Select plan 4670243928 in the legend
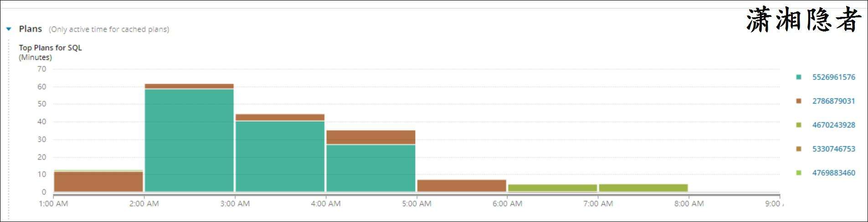This screenshot has height=222, width=868. click(833, 125)
